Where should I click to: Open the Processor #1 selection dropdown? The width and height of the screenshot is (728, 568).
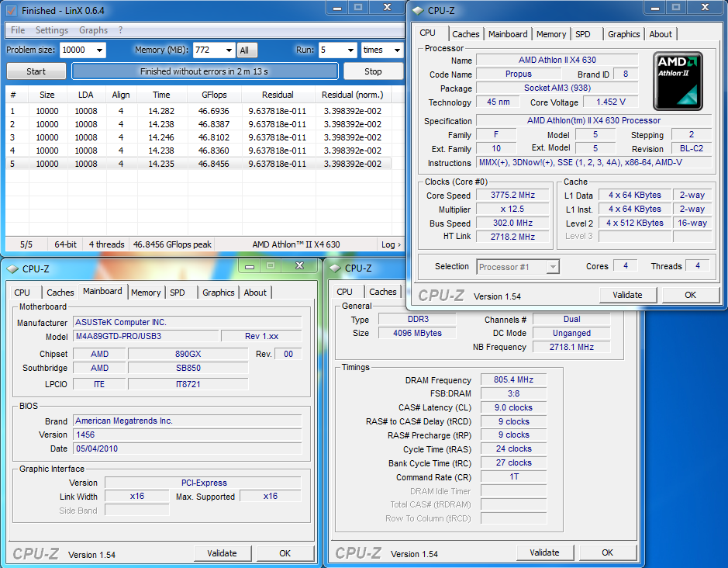552,267
